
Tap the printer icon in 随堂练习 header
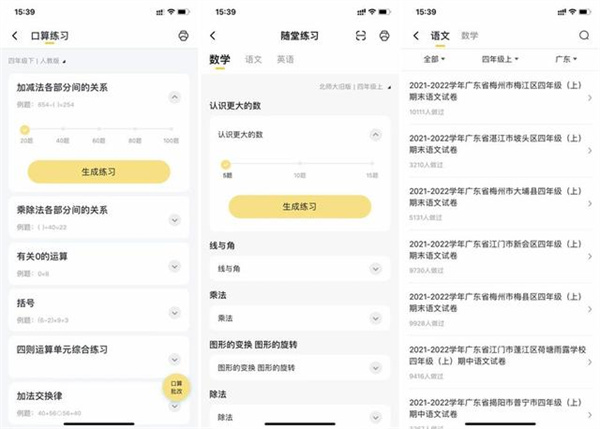click(x=384, y=36)
